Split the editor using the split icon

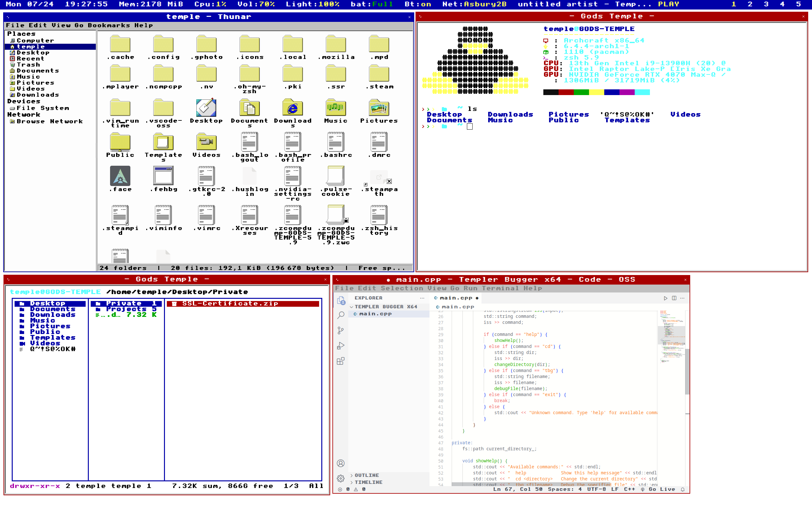point(673,298)
